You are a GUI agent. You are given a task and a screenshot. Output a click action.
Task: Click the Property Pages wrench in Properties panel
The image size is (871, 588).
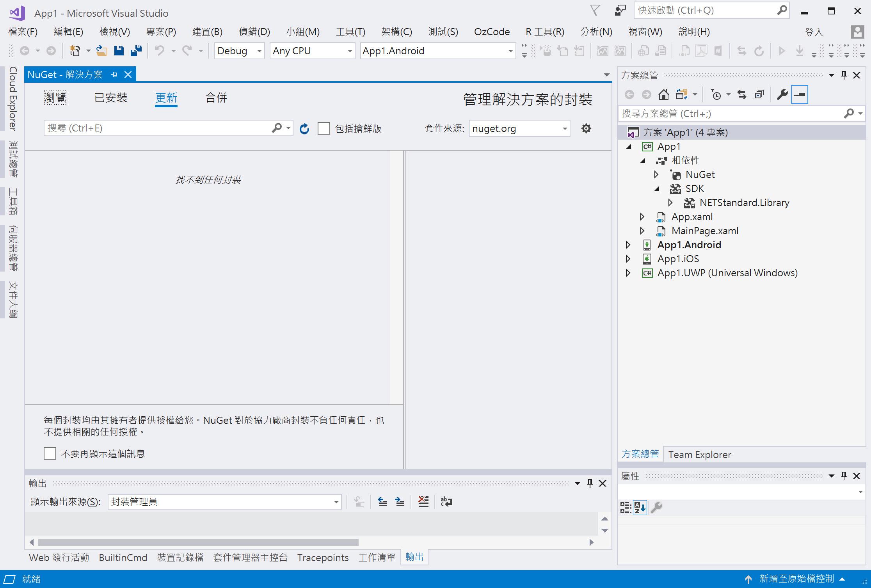(x=656, y=508)
